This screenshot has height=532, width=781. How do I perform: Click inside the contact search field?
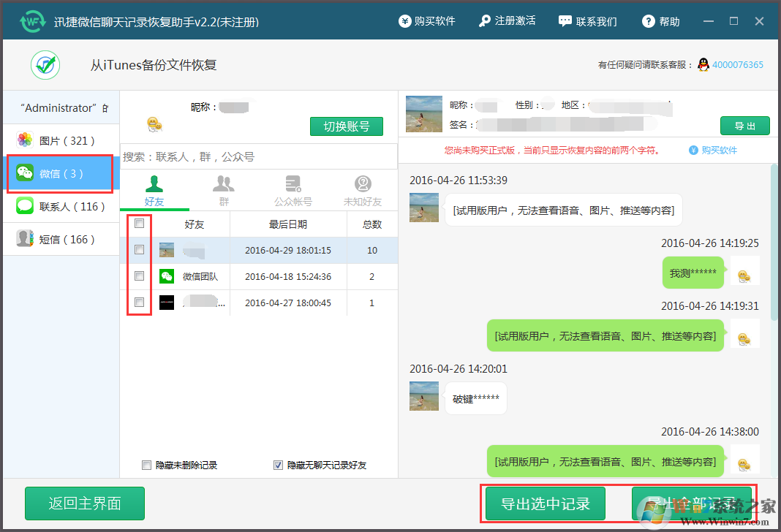click(260, 156)
